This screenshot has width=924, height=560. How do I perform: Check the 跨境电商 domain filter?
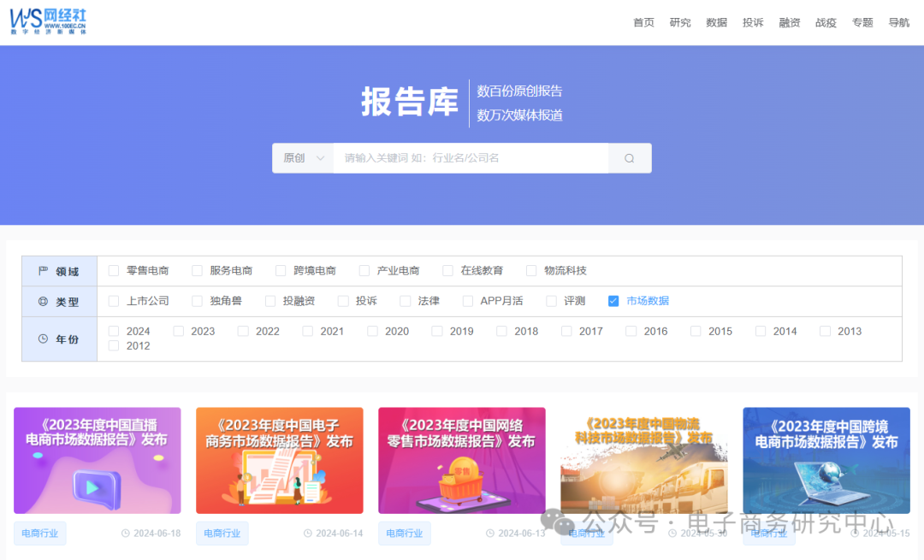click(x=280, y=270)
